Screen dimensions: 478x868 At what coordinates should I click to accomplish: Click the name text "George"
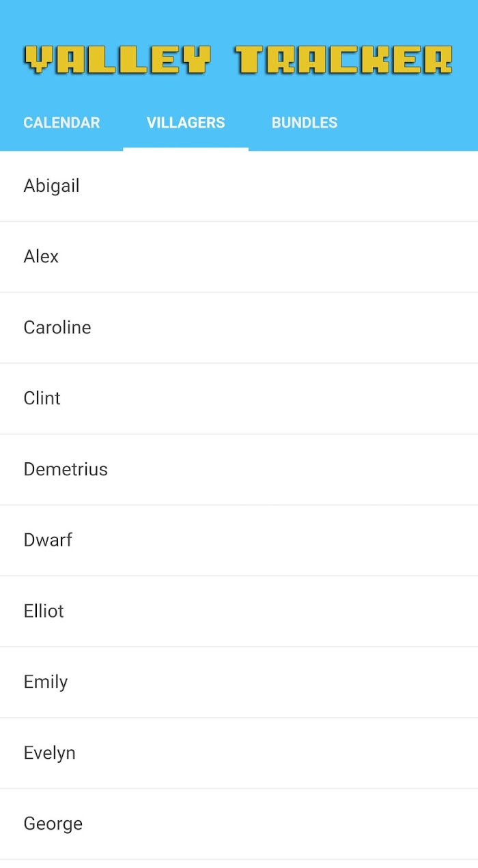pyautogui.click(x=53, y=824)
